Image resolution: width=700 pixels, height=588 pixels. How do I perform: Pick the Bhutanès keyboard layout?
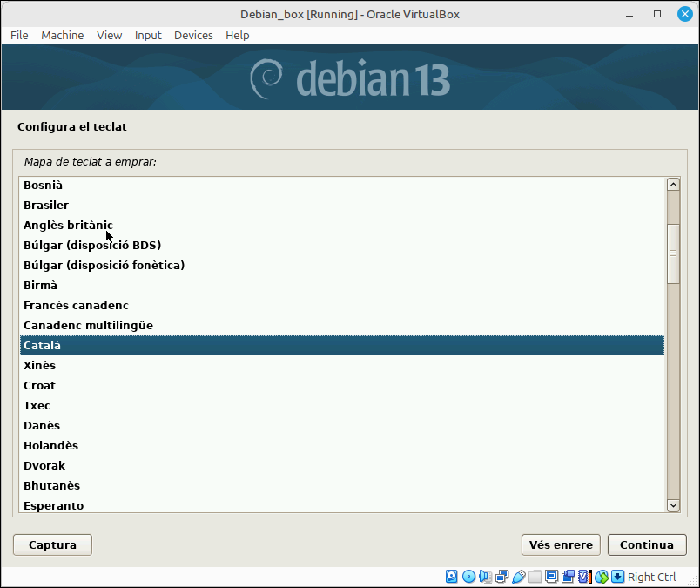342,486
